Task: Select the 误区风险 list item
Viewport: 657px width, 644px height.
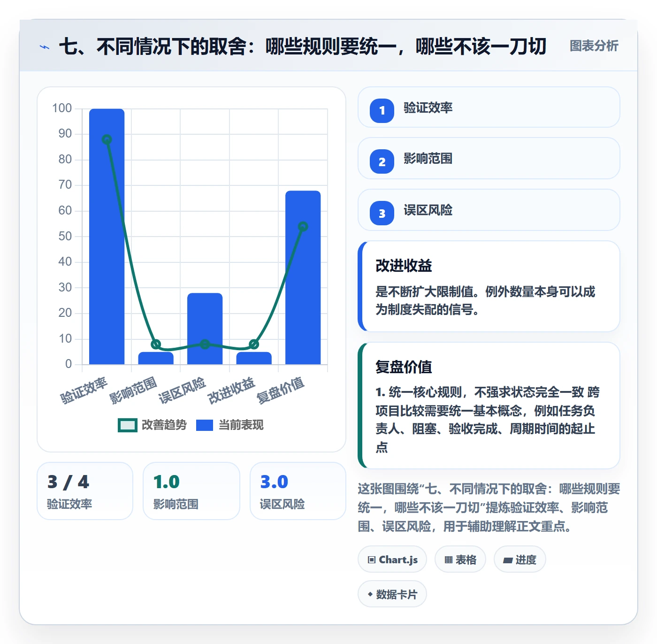Action: [x=489, y=210]
